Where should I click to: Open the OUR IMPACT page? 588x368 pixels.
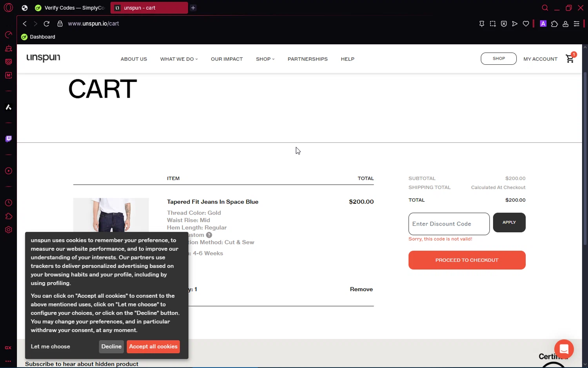pyautogui.click(x=227, y=59)
